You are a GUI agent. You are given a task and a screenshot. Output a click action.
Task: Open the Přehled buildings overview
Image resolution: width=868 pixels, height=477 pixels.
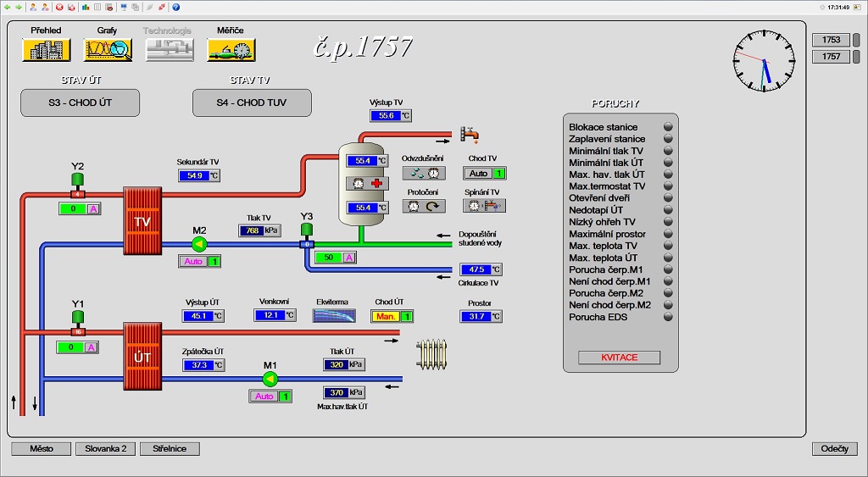click(x=46, y=50)
